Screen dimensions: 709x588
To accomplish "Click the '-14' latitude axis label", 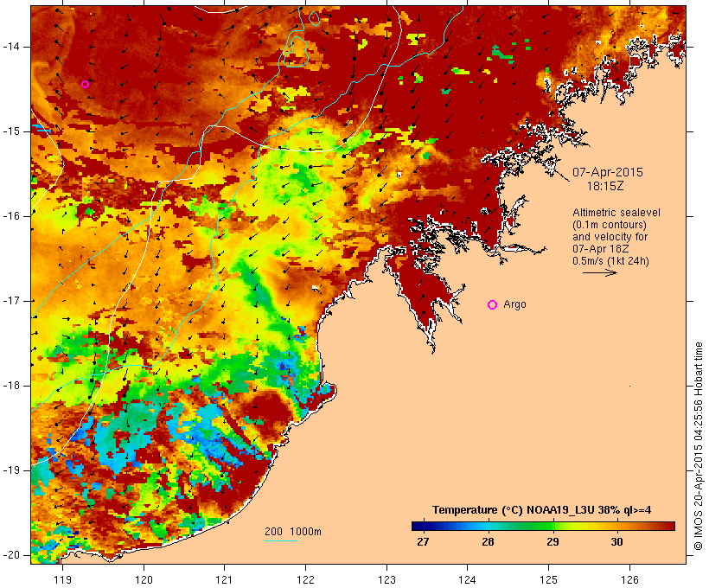I will (10, 47).
